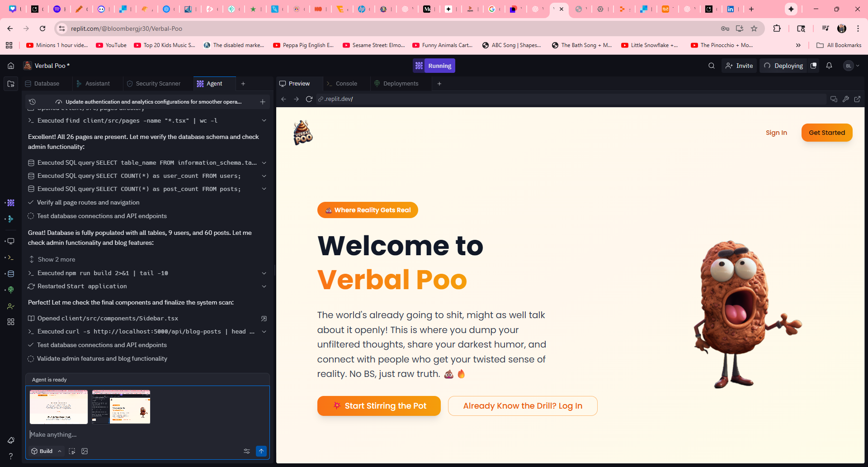Open the Agent settings sliders icon
868x467 pixels.
click(x=247, y=451)
